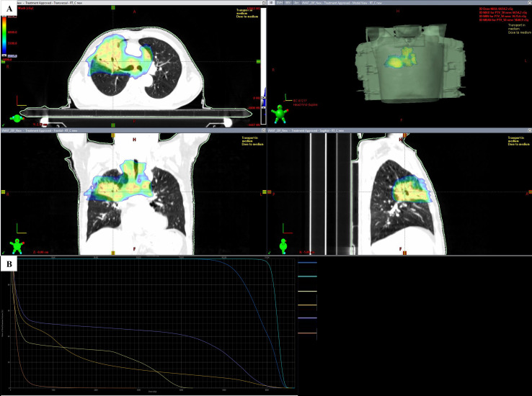Click the checkmark icon in Sagittal view corner
This screenshot has width=532, height=396.
click(270, 253)
